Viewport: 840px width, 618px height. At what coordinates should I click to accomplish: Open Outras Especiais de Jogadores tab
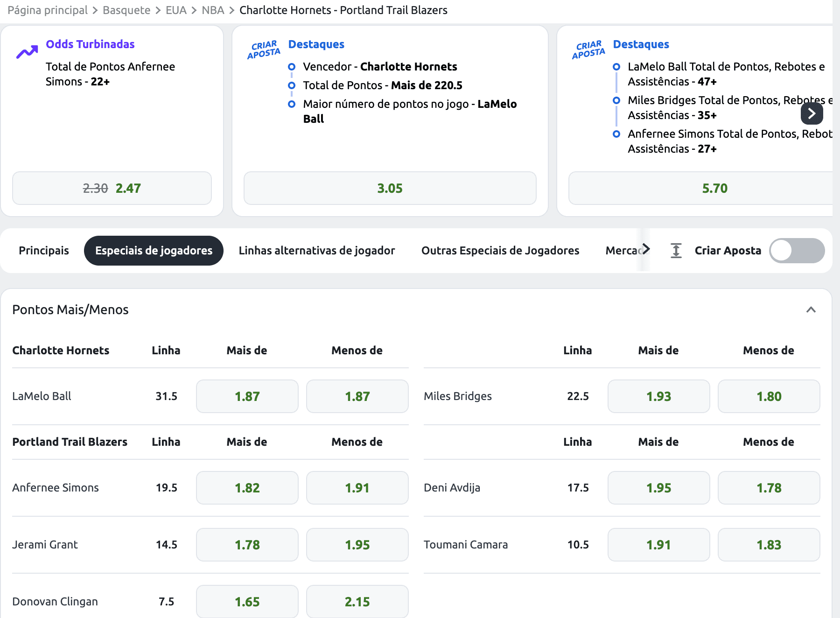click(500, 251)
